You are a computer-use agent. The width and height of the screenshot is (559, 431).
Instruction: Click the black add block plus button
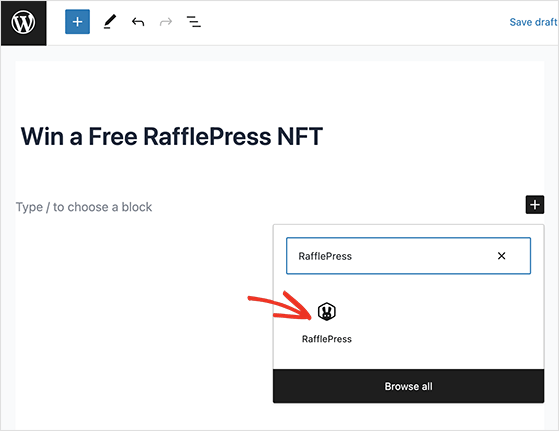(535, 205)
